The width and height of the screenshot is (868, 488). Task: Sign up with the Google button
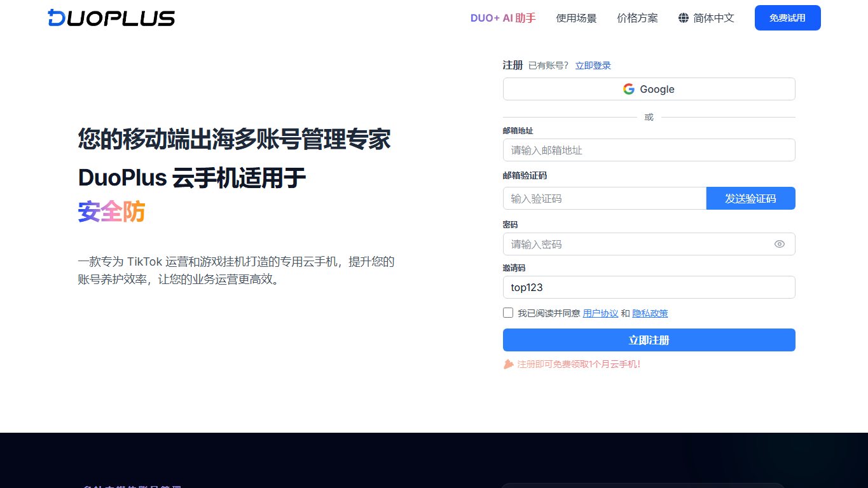tap(649, 89)
